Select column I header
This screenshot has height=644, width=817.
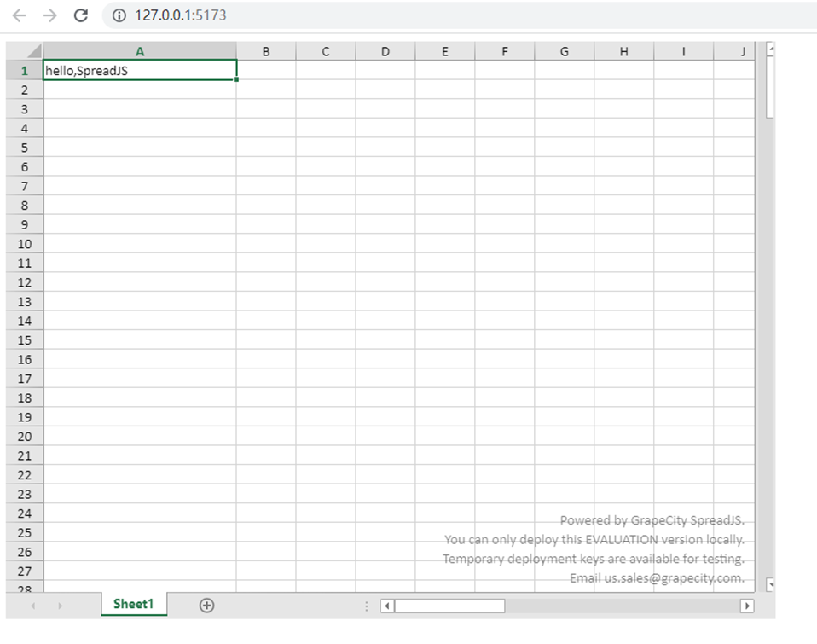684,51
